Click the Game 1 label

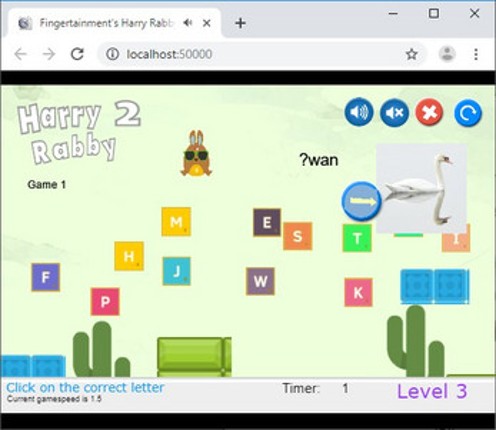pos(47,185)
